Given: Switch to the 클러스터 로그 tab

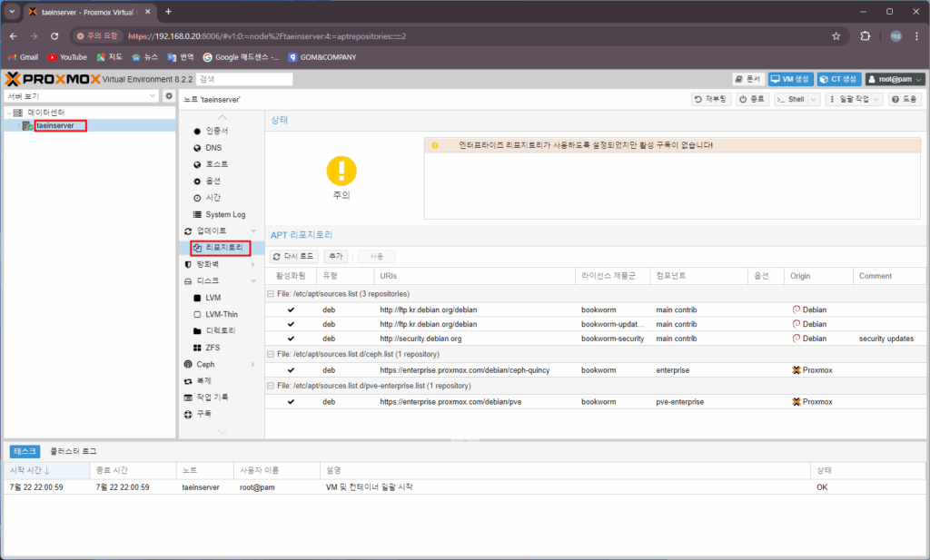Looking at the screenshot, I should coord(73,452).
